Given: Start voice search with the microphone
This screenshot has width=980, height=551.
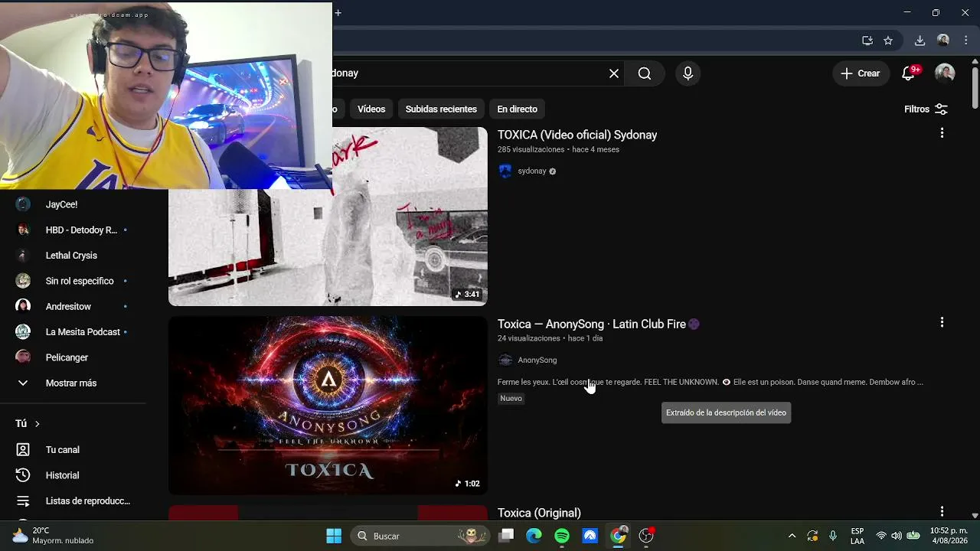Looking at the screenshot, I should [688, 73].
